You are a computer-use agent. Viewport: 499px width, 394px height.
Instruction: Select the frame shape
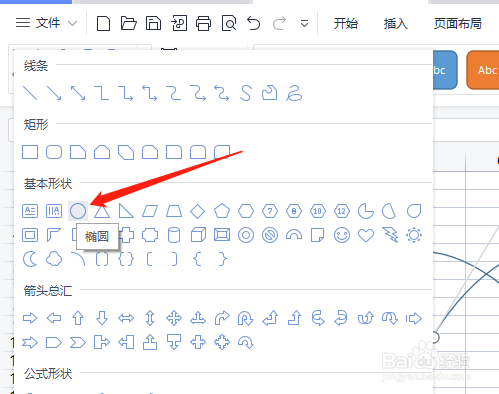30,235
